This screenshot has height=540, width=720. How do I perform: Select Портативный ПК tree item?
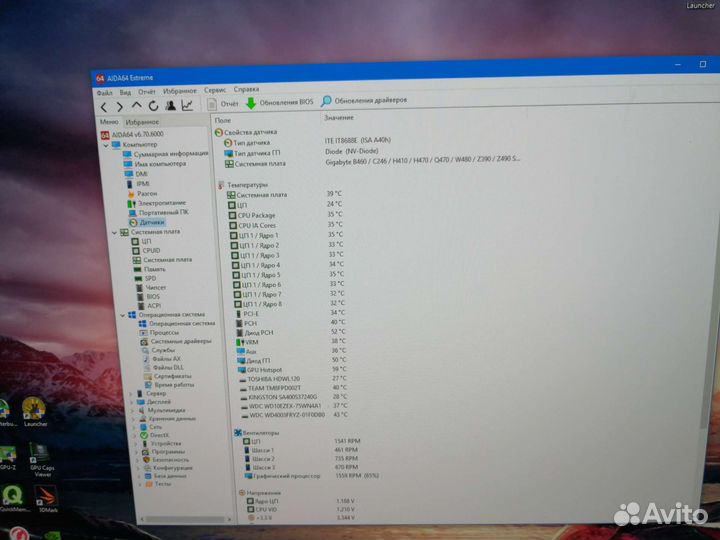pyautogui.click(x=158, y=213)
